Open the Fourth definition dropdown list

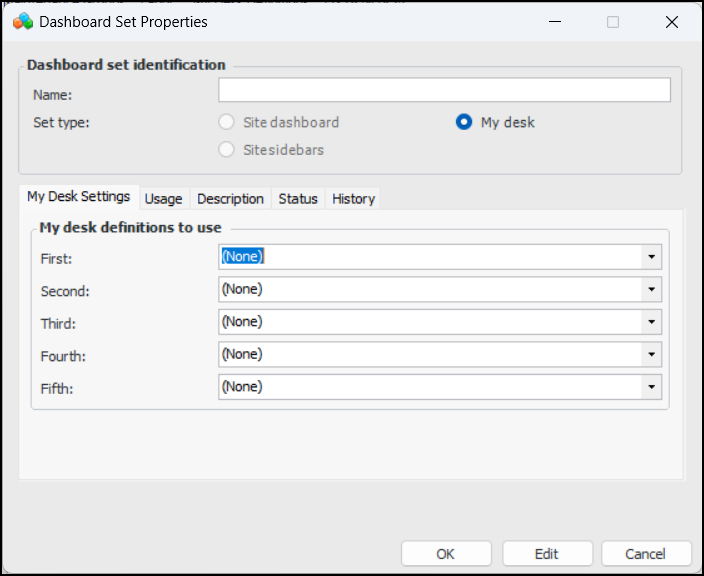(652, 354)
